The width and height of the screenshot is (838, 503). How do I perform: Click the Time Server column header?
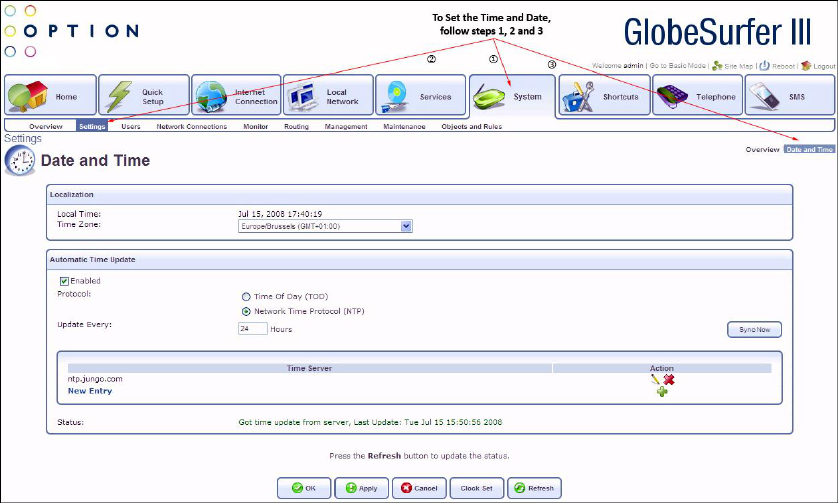[309, 368]
